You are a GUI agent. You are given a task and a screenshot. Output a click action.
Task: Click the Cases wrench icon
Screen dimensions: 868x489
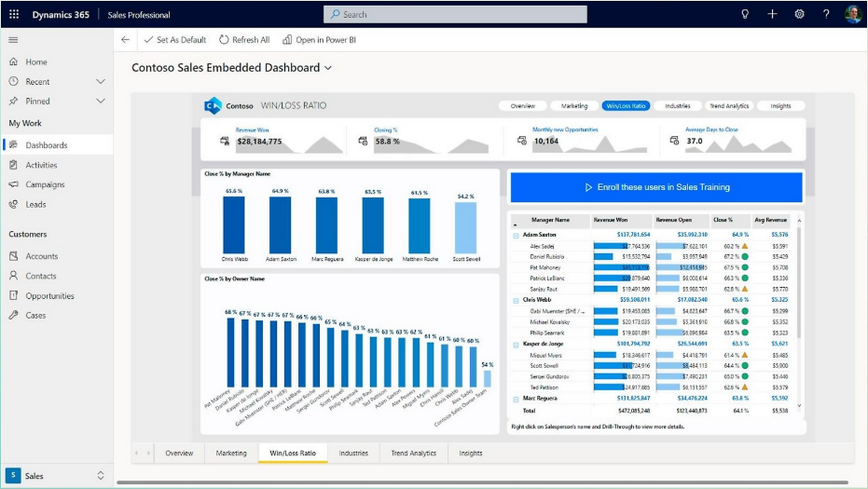pyautogui.click(x=14, y=316)
